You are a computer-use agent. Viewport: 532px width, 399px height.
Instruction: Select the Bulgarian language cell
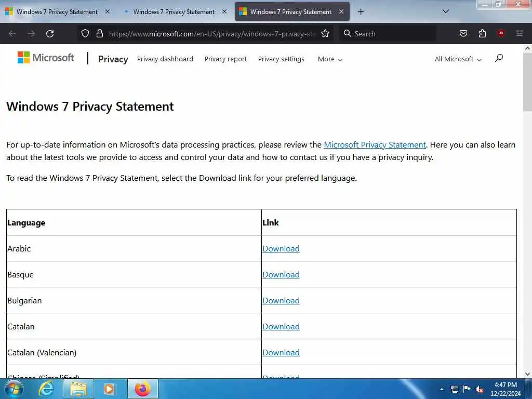click(134, 300)
